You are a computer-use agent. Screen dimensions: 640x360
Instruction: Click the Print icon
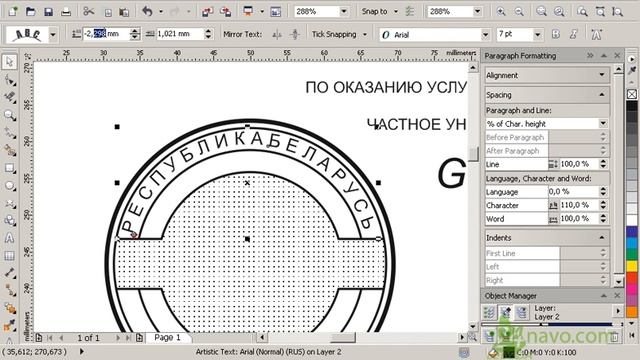pyautogui.click(x=66, y=11)
